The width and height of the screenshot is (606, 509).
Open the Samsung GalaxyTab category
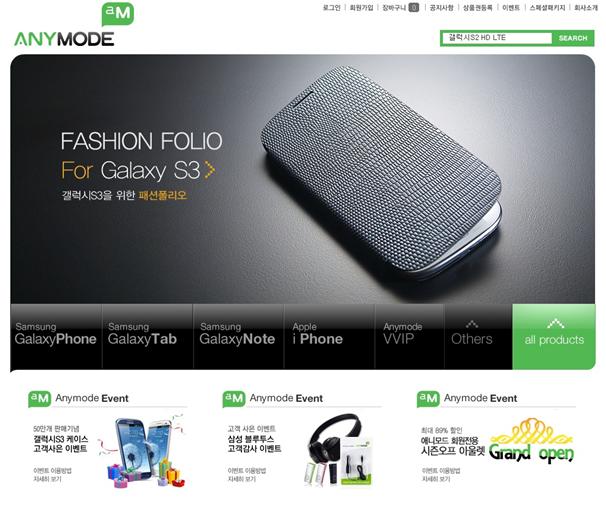[x=147, y=334]
